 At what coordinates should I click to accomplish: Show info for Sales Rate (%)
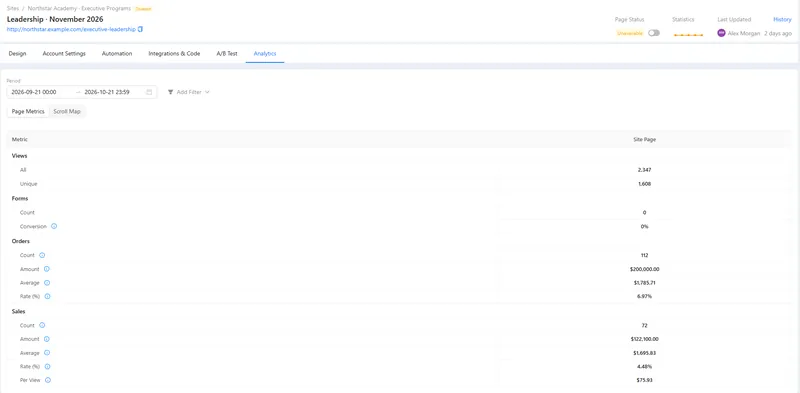(47, 366)
